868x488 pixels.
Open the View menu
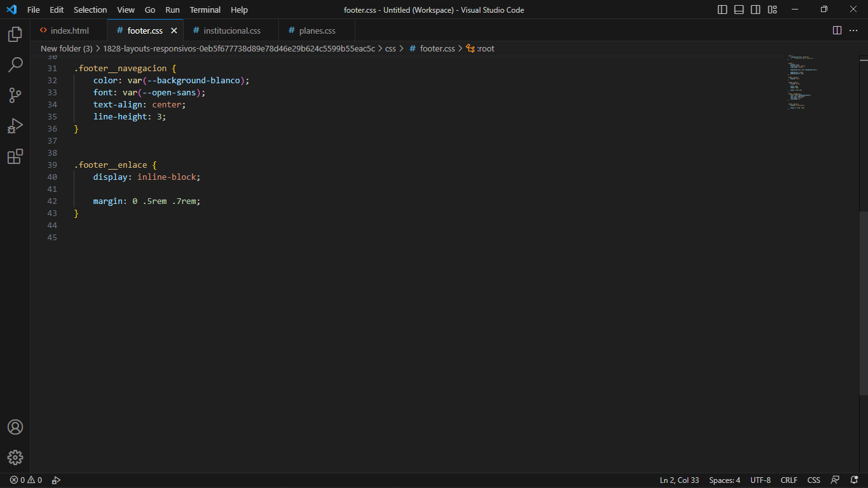[x=126, y=10]
